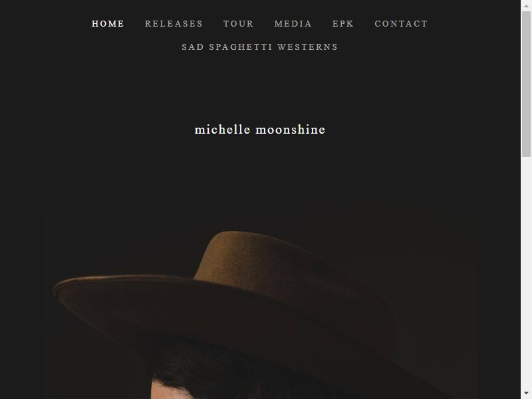Click the dark hair beneath the hat
Screen dimensions: 532x399
[x=203, y=366]
